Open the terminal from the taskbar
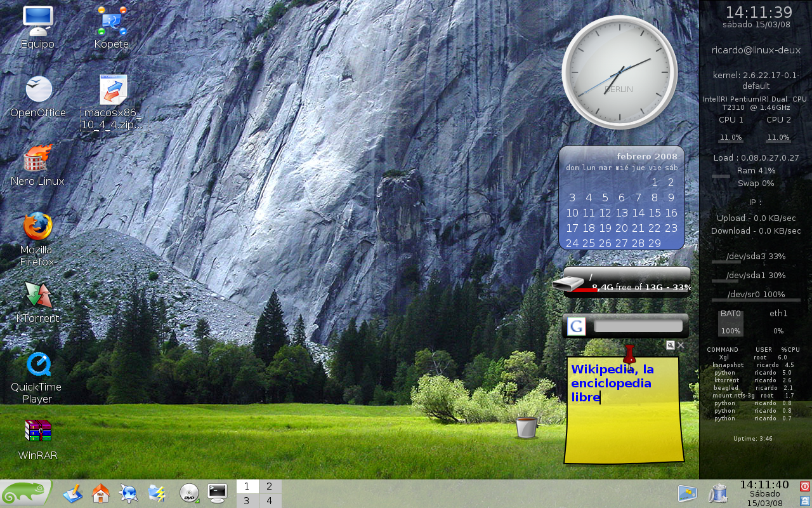This screenshot has width=812, height=508. click(x=218, y=493)
